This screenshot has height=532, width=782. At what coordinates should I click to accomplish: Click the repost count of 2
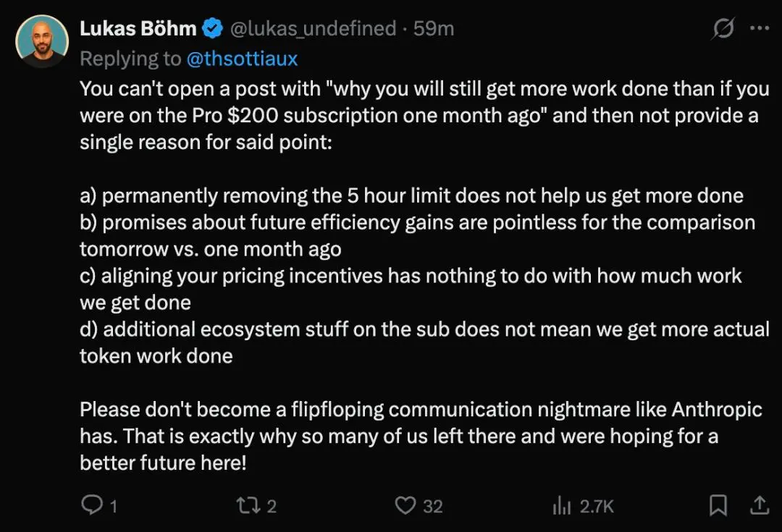pos(272,506)
